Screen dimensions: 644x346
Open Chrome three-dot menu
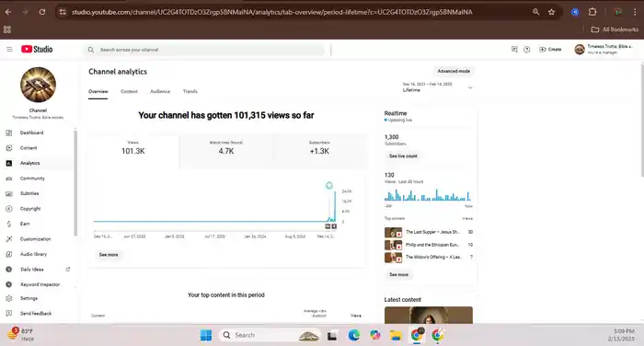point(635,12)
